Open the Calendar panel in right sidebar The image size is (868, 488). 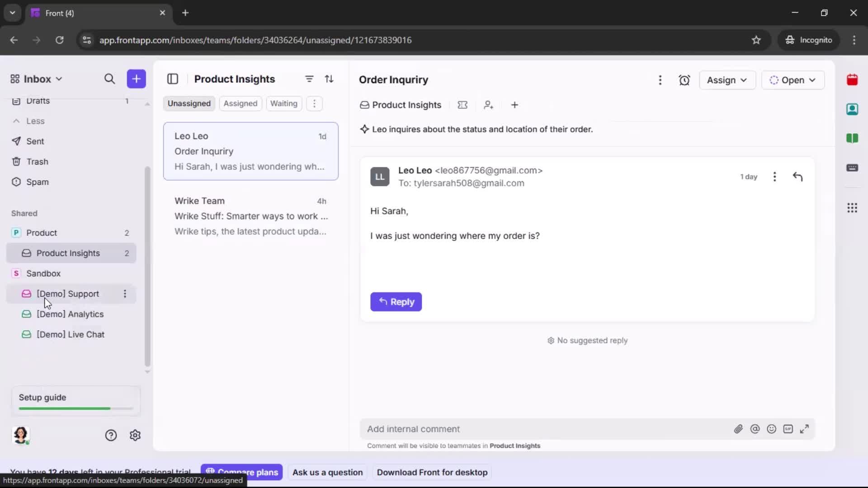coord(853,80)
